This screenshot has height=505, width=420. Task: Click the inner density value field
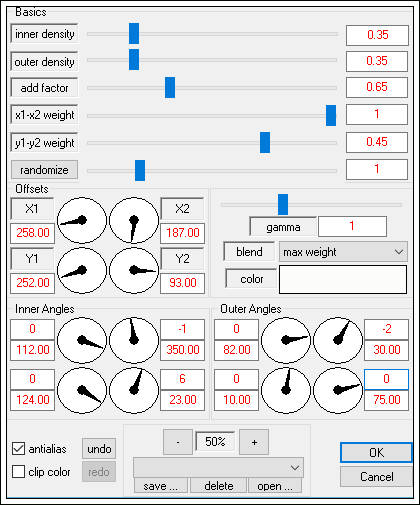coord(377,35)
